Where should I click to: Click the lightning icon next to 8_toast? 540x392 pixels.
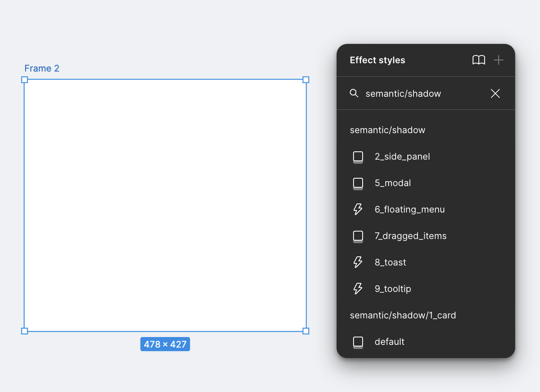coord(358,262)
